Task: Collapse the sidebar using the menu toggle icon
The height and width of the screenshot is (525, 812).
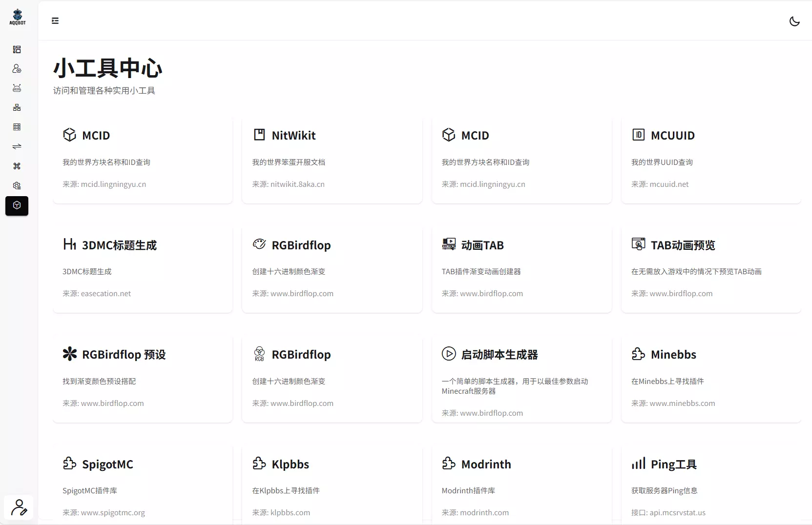Action: click(55, 20)
